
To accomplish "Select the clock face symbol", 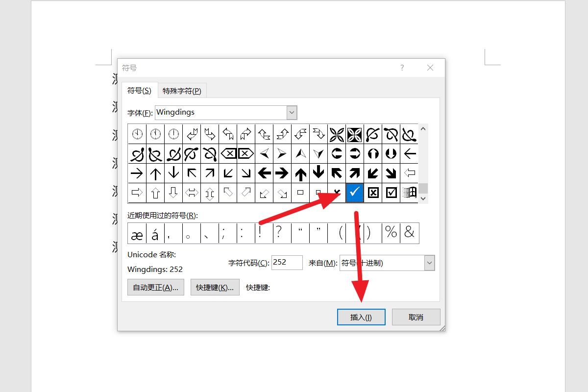I will coord(137,133).
